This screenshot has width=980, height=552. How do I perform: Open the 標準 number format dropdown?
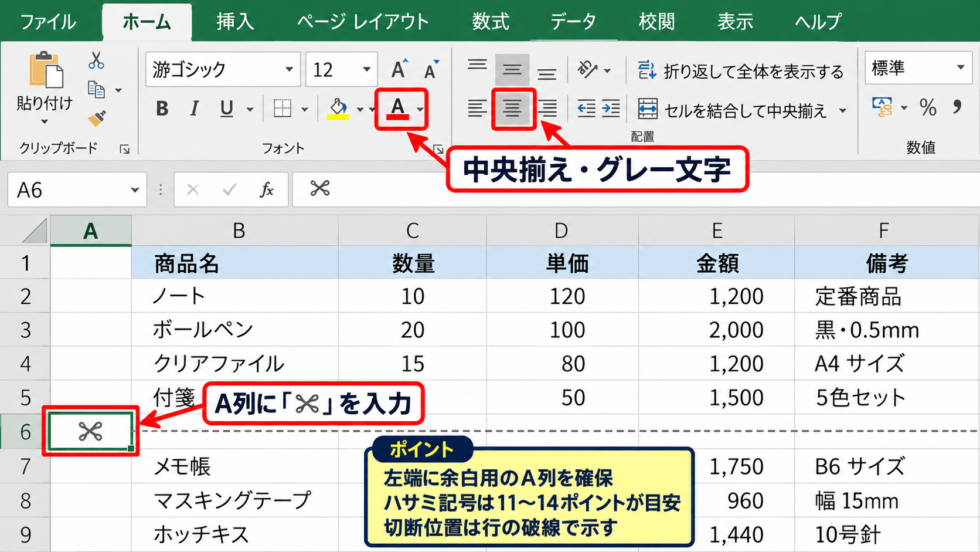[x=961, y=67]
